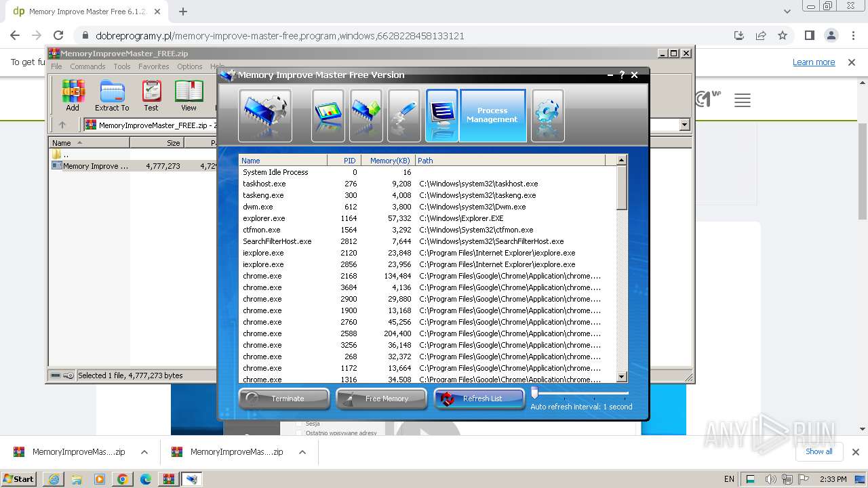
Task: Select the explorer.exe process row
Action: click(x=427, y=218)
